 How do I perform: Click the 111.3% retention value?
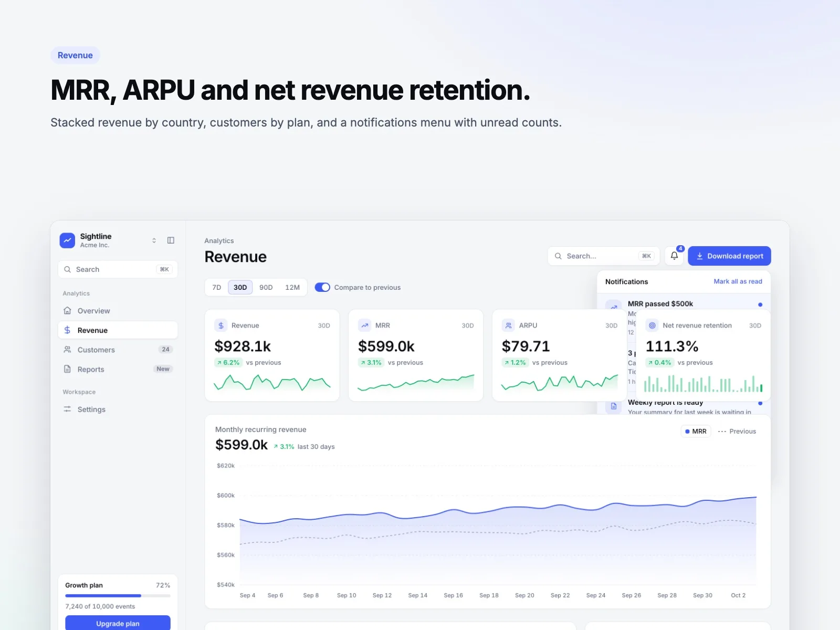pos(672,346)
